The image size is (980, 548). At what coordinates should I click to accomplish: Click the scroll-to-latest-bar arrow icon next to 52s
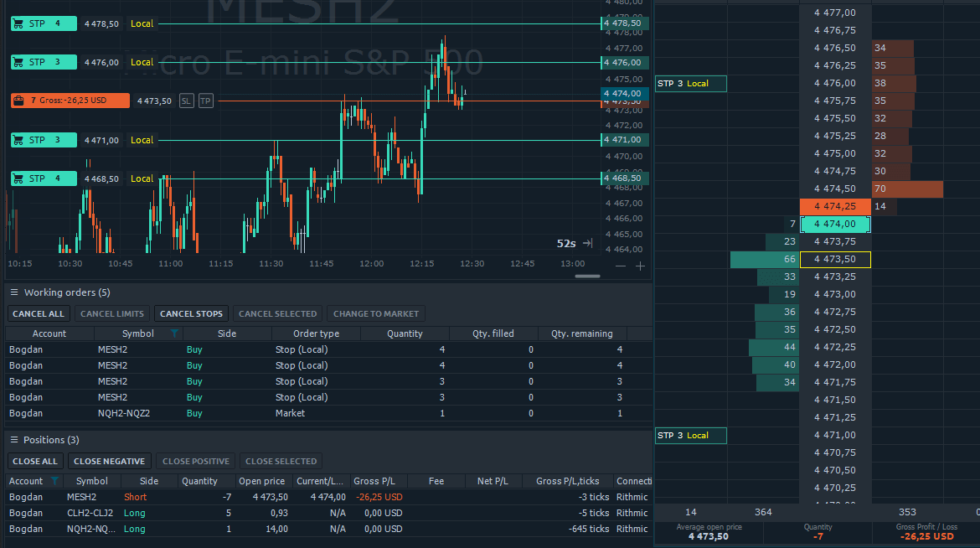(x=588, y=243)
